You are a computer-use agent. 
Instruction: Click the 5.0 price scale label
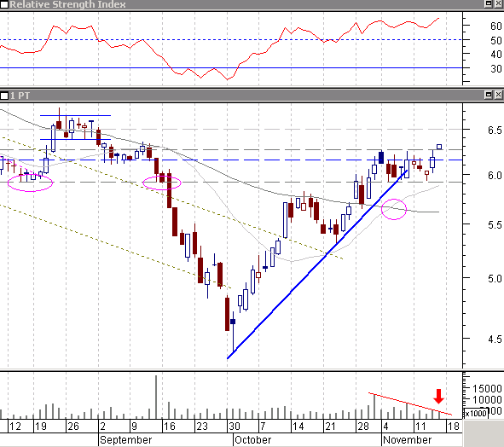pyautogui.click(x=495, y=278)
